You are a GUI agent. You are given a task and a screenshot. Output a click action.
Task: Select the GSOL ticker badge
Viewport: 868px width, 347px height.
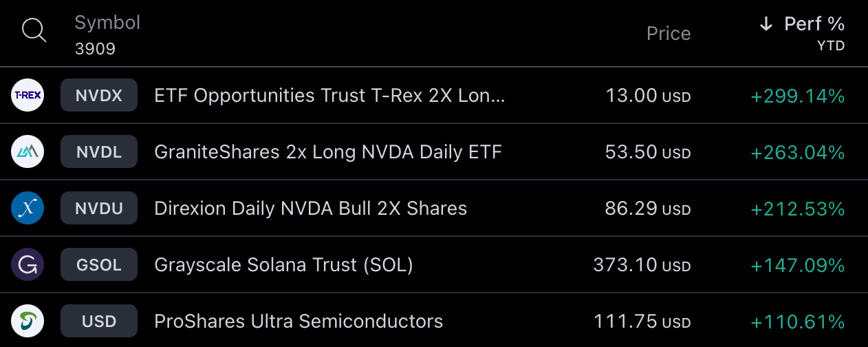(99, 265)
